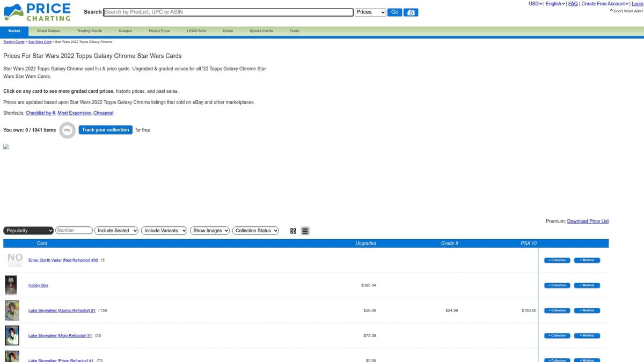This screenshot has width=644, height=362.
Task: Sort by Ungraded column header
Action: click(x=365, y=243)
